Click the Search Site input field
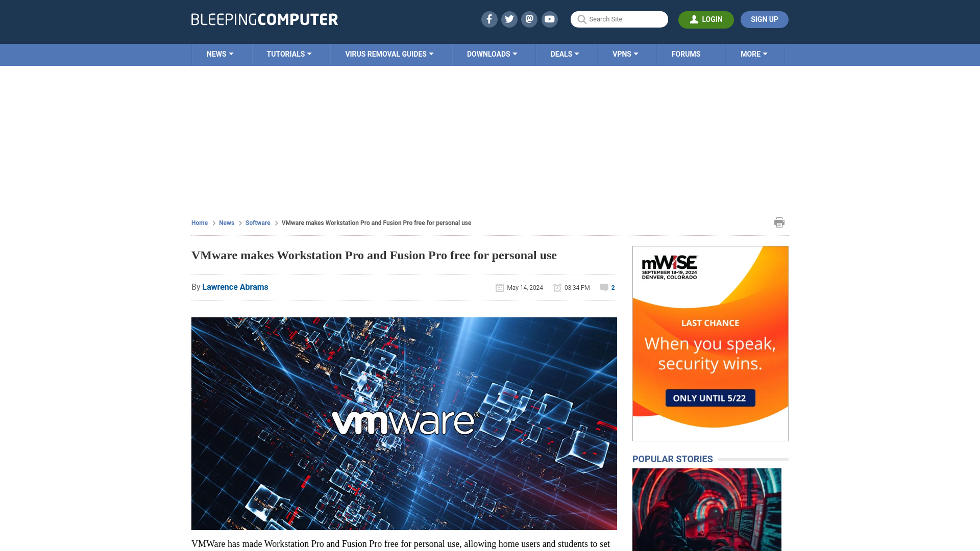Image resolution: width=980 pixels, height=551 pixels. [x=619, y=19]
